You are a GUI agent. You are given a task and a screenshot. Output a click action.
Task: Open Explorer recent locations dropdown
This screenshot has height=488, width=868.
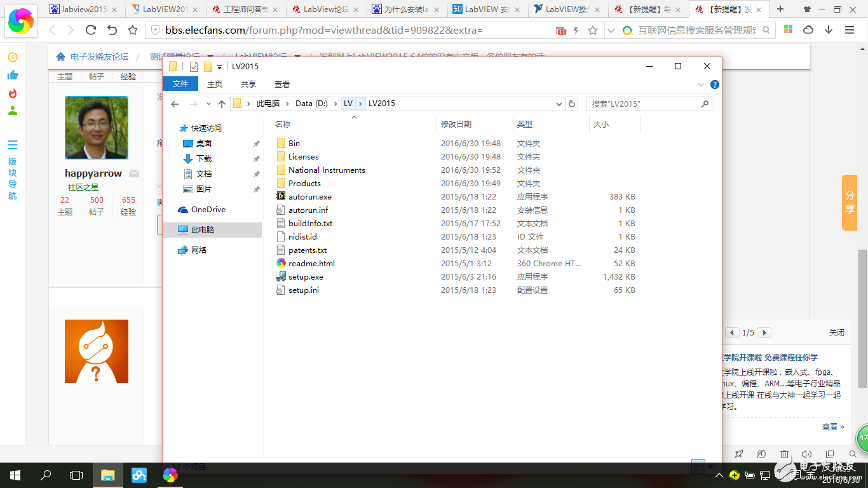tap(208, 104)
